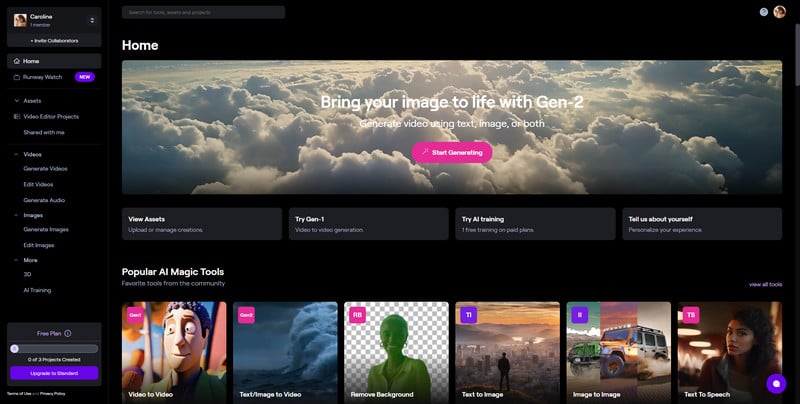The image size is (800, 404).
Task: Open the Terms of Use link
Action: 19,394
